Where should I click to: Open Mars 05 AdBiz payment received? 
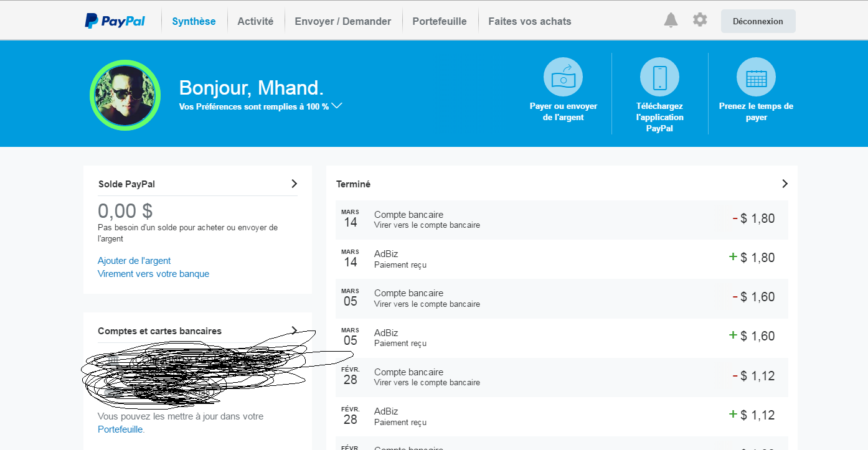[x=562, y=338]
